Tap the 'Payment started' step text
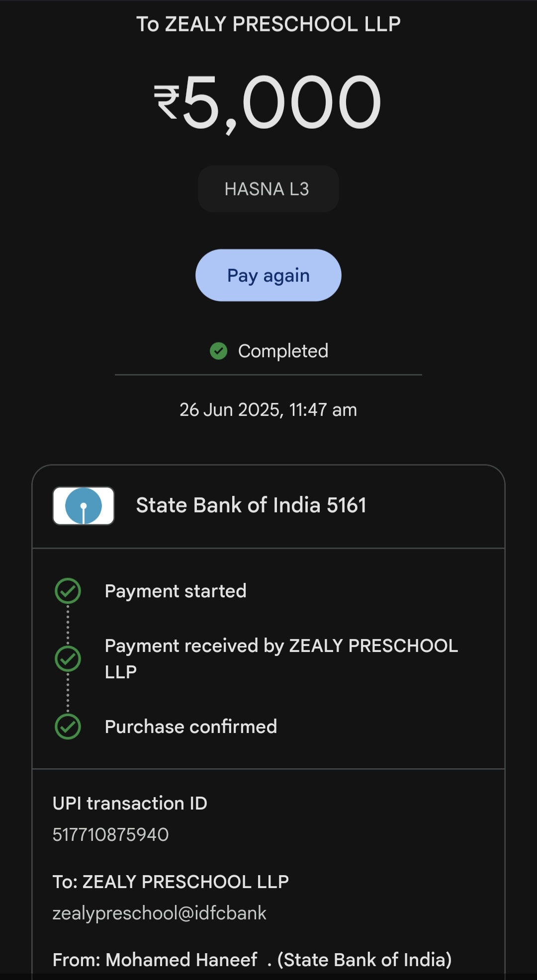The image size is (537, 980). click(x=176, y=591)
